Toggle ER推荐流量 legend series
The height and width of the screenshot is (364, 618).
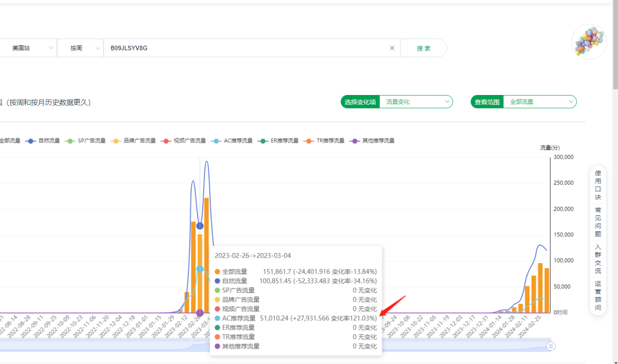(278, 141)
